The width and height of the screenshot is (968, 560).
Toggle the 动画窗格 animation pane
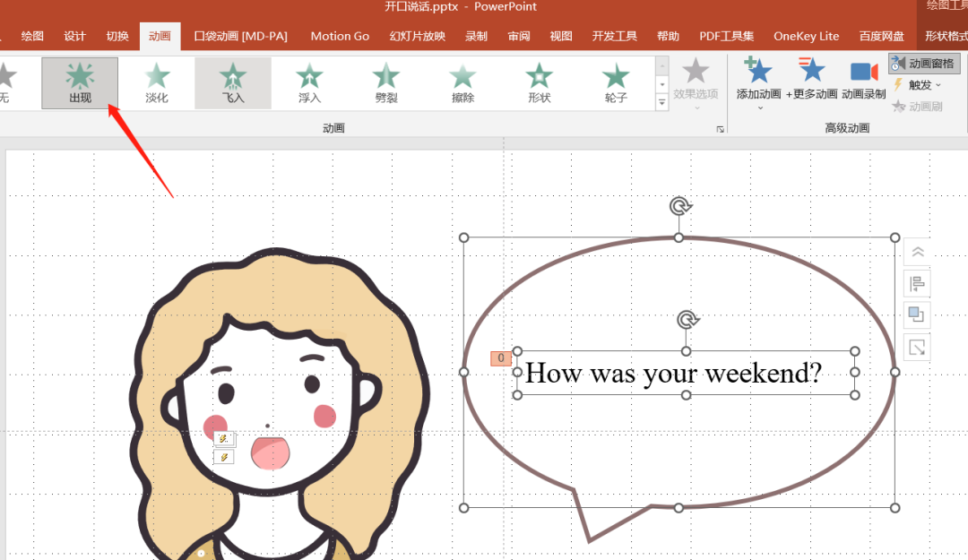[x=924, y=64]
